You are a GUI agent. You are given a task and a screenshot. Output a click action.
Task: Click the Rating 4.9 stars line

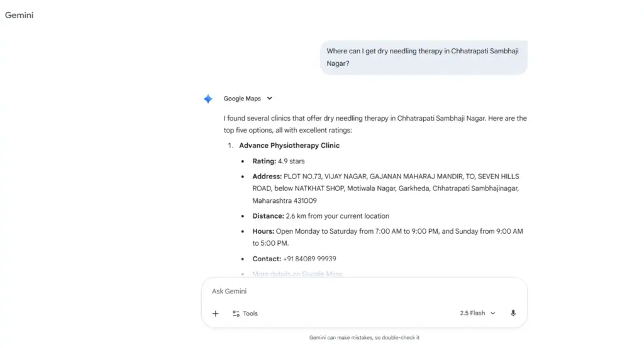[279, 161]
